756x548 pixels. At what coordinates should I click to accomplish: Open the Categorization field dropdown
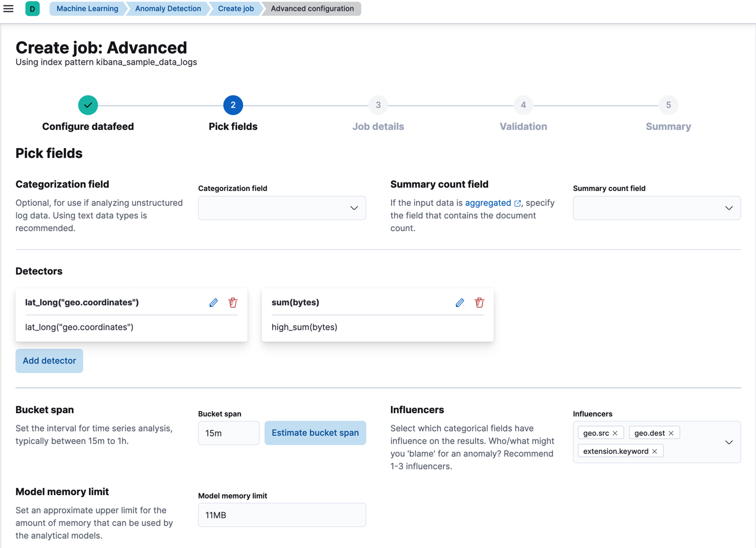click(354, 207)
